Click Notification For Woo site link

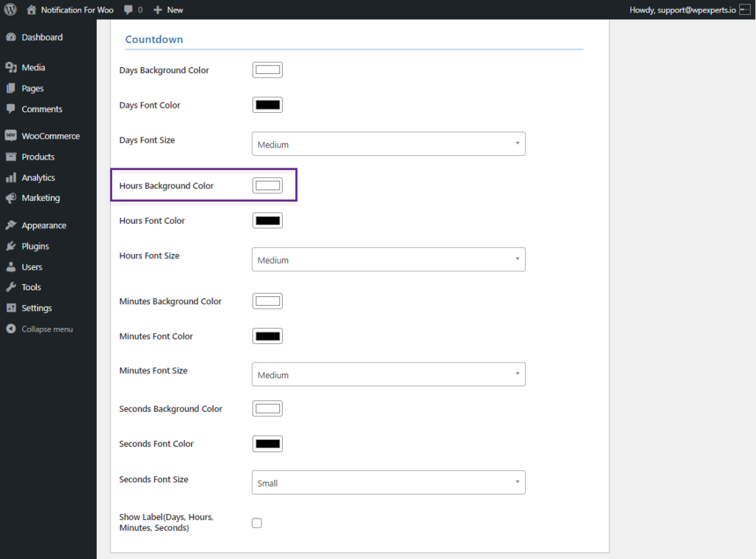(77, 10)
